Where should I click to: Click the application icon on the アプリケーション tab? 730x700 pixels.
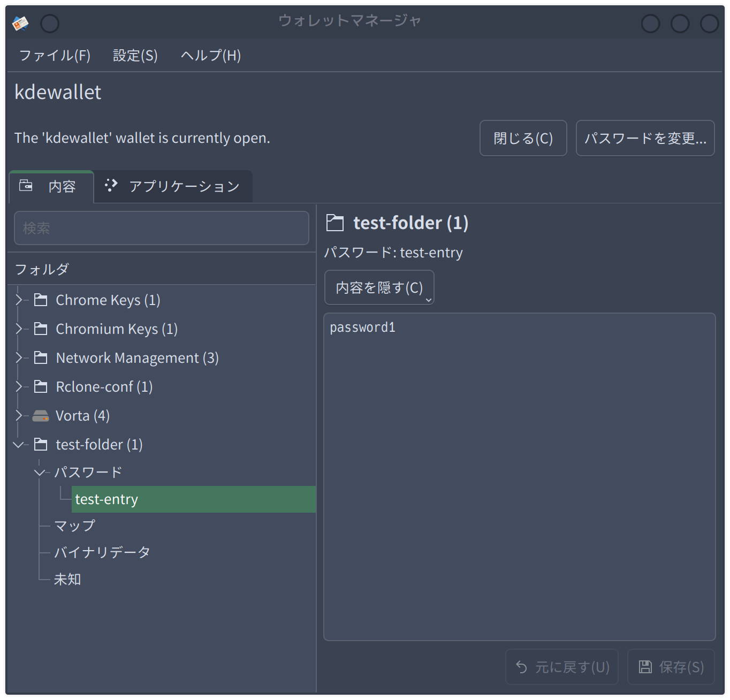111,186
